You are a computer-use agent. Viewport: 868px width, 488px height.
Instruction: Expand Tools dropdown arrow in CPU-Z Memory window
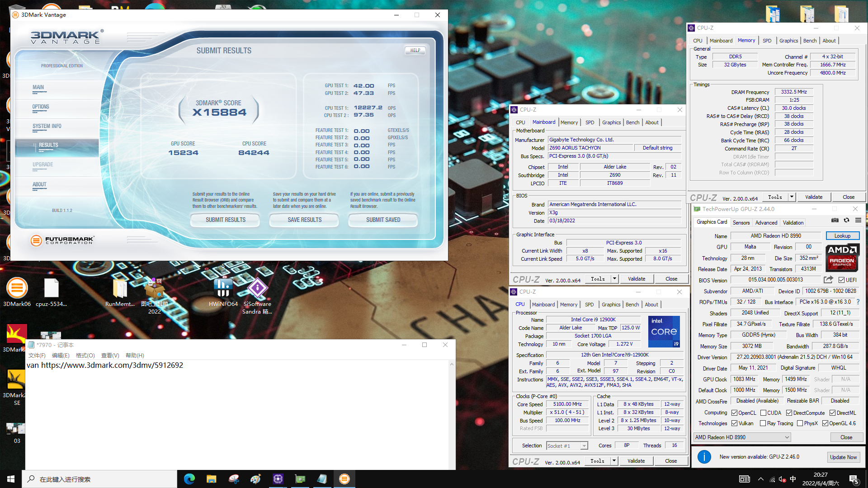point(792,197)
